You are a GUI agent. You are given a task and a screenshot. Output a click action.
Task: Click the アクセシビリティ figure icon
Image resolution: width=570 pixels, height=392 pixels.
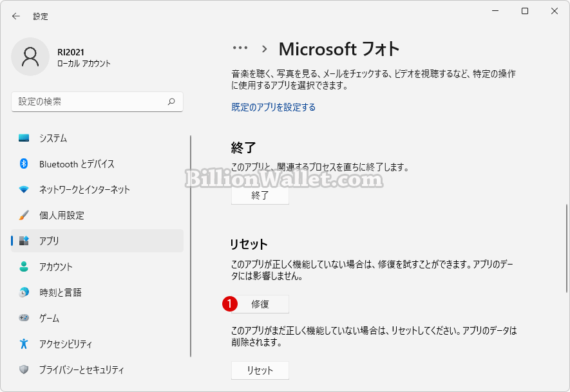coord(24,344)
